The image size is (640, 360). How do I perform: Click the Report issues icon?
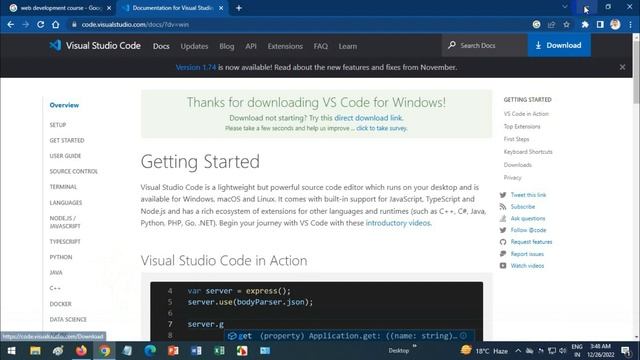coord(503,254)
